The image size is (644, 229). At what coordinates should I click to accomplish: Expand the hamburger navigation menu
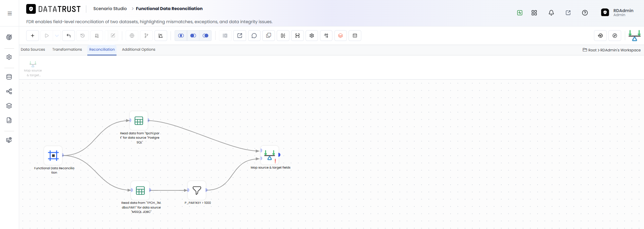pyautogui.click(x=10, y=13)
